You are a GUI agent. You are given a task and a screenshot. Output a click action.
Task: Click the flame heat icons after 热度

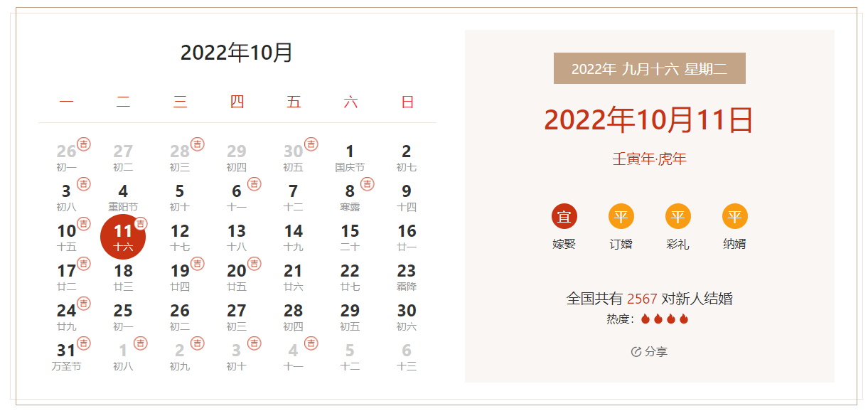(665, 319)
